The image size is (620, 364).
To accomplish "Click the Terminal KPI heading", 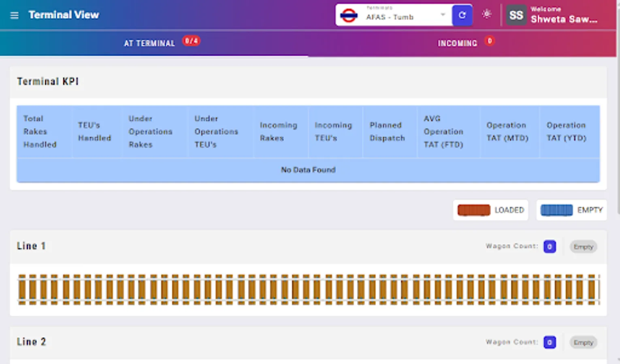I will click(48, 82).
